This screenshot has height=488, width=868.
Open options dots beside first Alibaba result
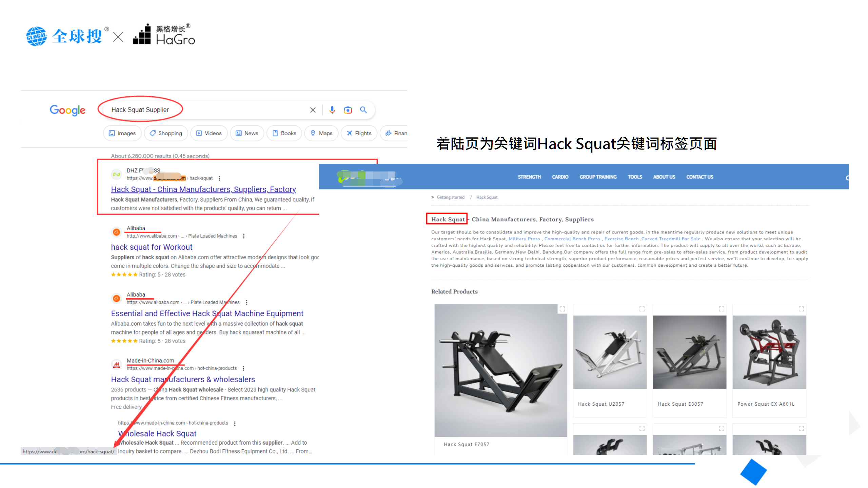coord(244,236)
